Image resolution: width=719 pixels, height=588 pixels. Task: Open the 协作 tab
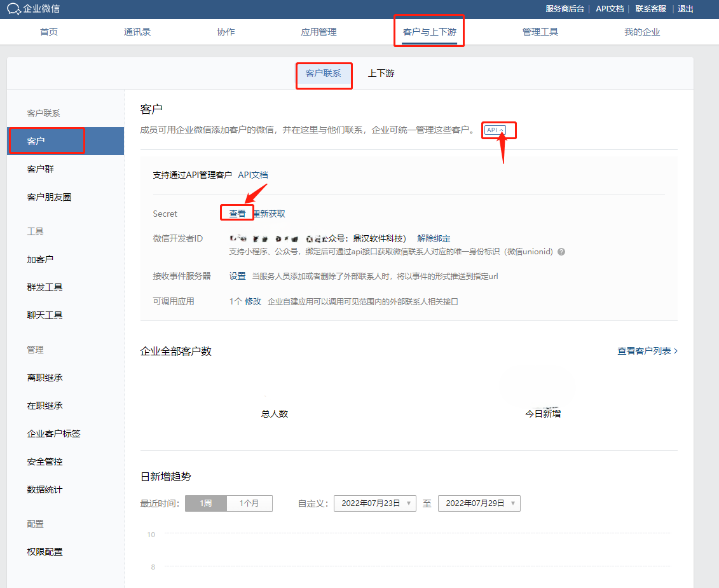point(226,32)
